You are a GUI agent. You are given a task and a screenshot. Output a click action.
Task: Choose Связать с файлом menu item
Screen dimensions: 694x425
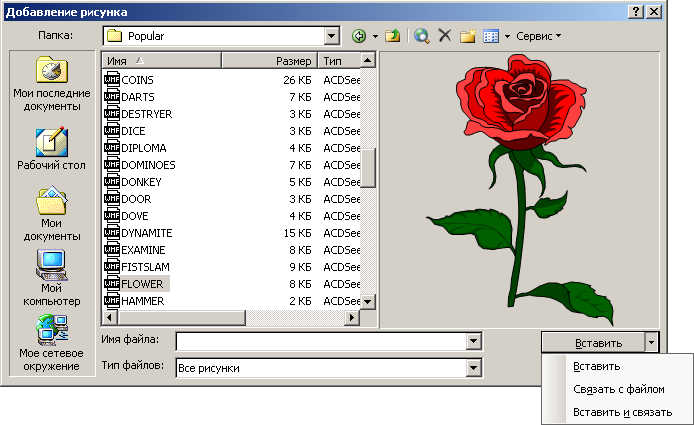tap(619, 390)
